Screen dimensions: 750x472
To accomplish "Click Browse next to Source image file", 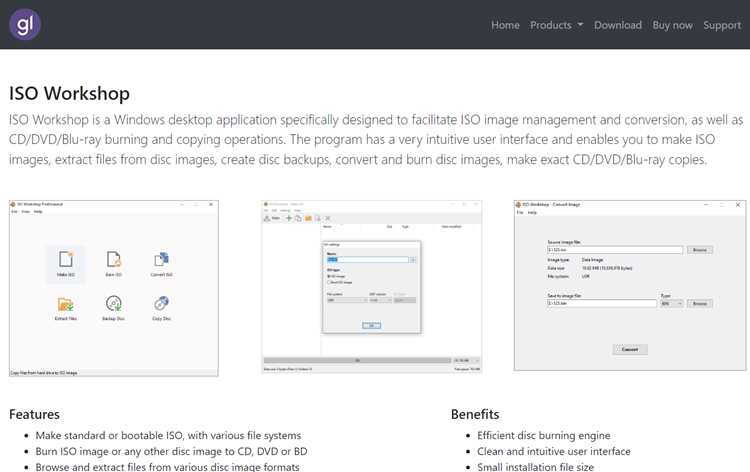I will click(700, 250).
